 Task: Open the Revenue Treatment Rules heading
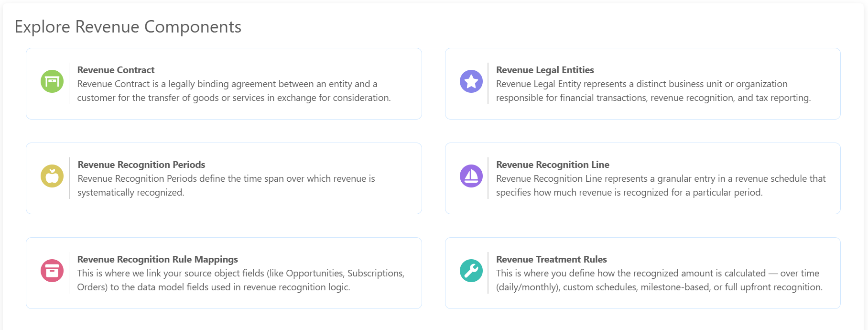coord(552,259)
